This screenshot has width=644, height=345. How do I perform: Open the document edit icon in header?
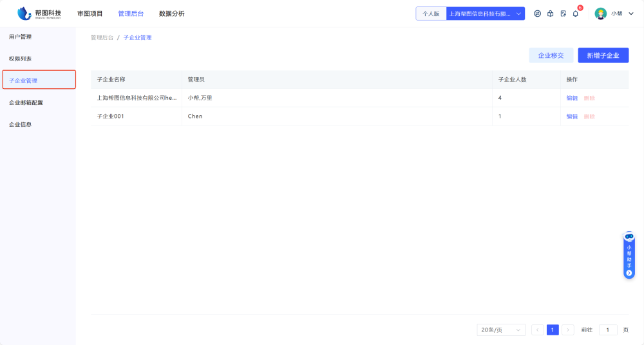pos(563,14)
